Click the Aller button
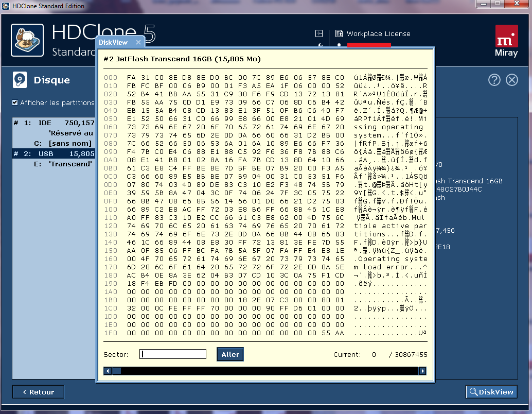Image resolution: width=532 pixels, height=414 pixels. click(x=230, y=354)
